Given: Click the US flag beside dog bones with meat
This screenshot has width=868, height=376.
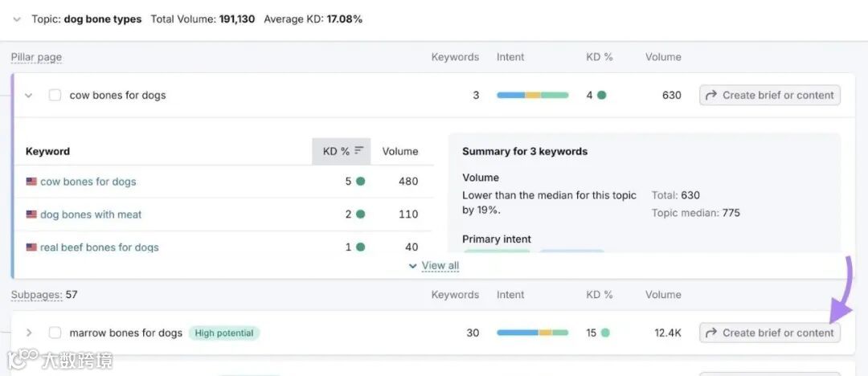Looking at the screenshot, I should (x=31, y=215).
